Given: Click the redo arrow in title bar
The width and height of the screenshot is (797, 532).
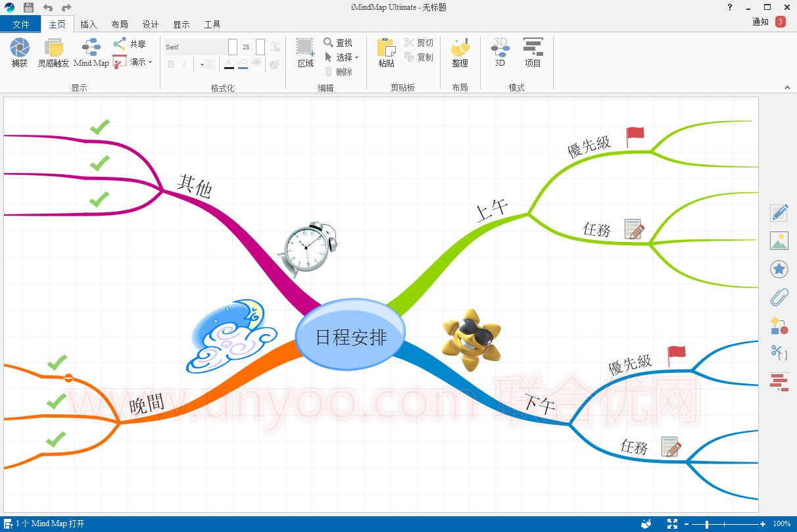Looking at the screenshot, I should 66,8.
